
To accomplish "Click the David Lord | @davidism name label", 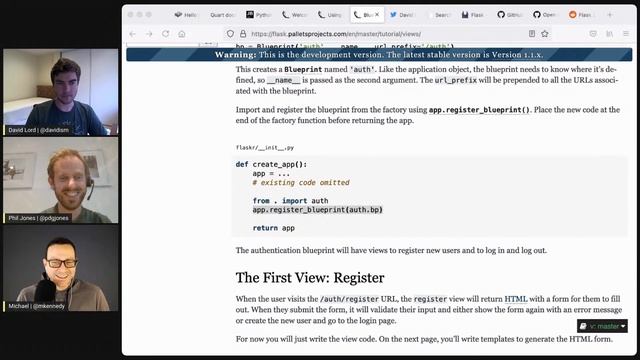I will tap(38, 130).
